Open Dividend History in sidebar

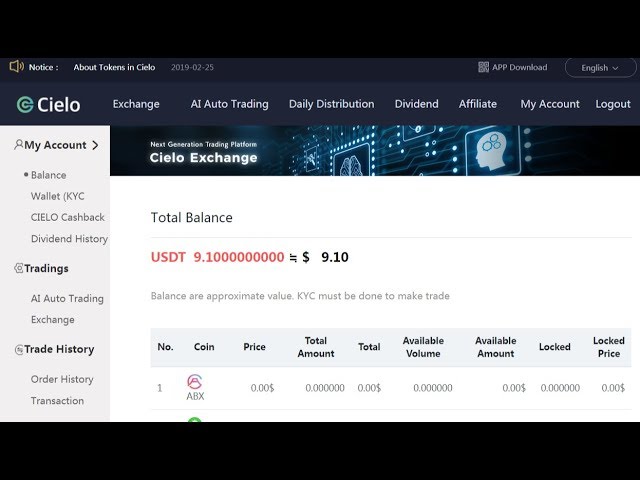tap(69, 238)
